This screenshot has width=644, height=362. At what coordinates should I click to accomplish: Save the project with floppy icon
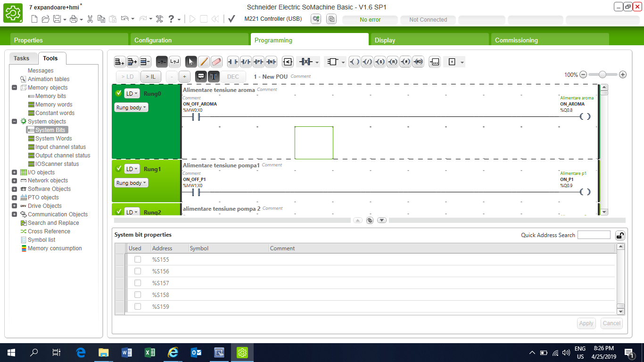[57, 19]
